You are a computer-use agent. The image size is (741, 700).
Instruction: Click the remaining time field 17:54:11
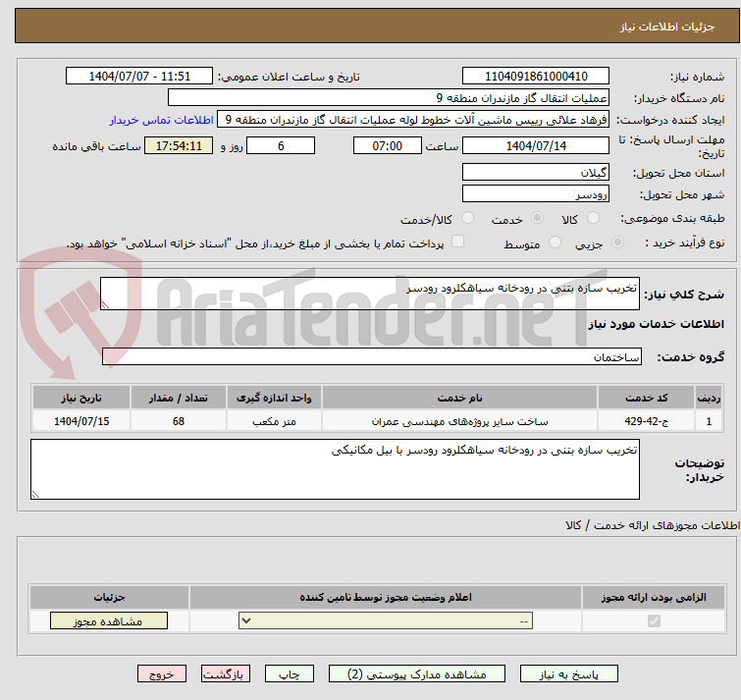click(179, 145)
